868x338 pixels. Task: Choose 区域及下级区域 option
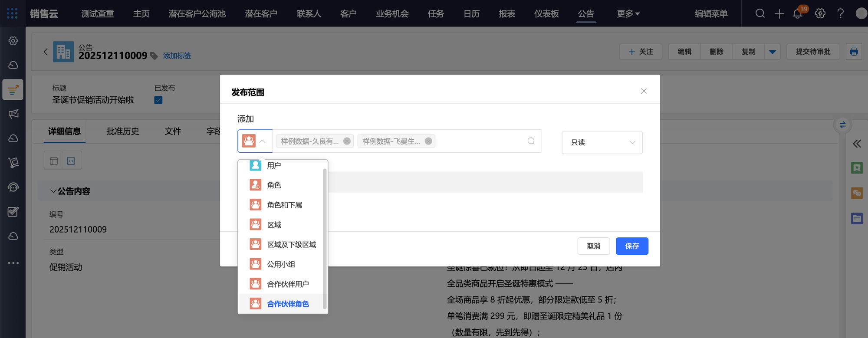click(x=291, y=245)
